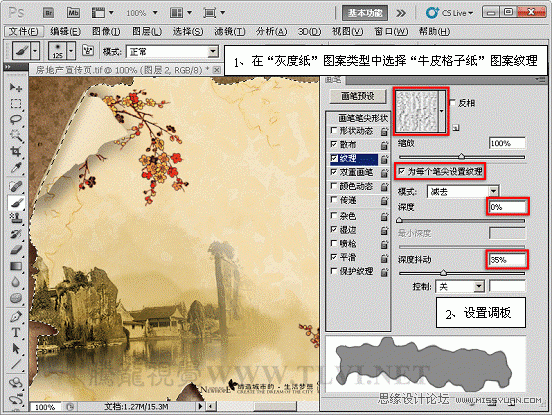Toggle 为每个笔尖设置纹理 checkbox

(402, 171)
